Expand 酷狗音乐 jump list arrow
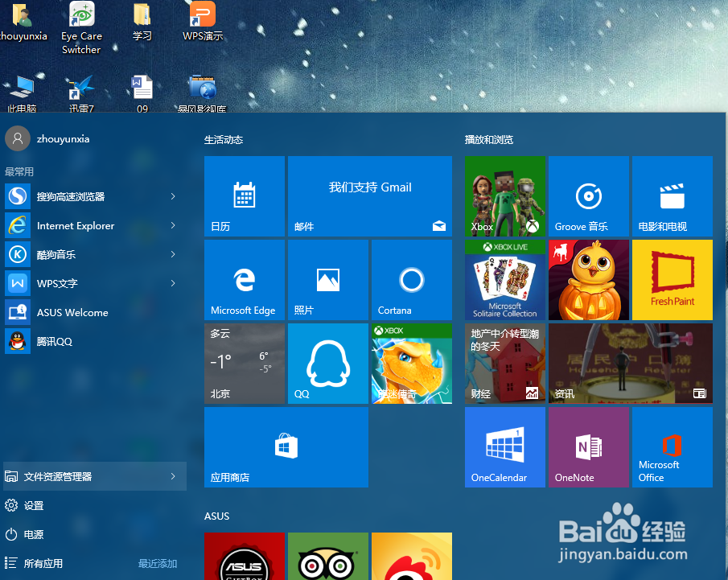This screenshot has height=580, width=728. pyautogui.click(x=173, y=254)
